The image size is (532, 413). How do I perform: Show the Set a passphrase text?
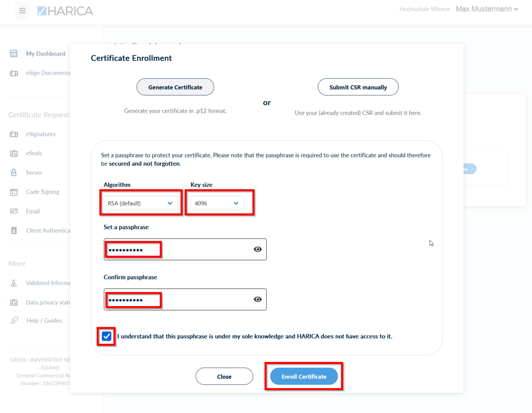pos(258,249)
